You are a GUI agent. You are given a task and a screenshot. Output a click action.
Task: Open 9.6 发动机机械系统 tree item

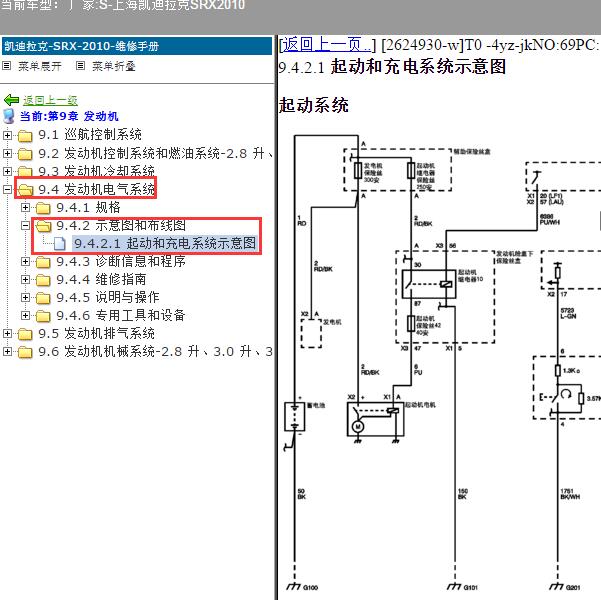[x=155, y=352]
